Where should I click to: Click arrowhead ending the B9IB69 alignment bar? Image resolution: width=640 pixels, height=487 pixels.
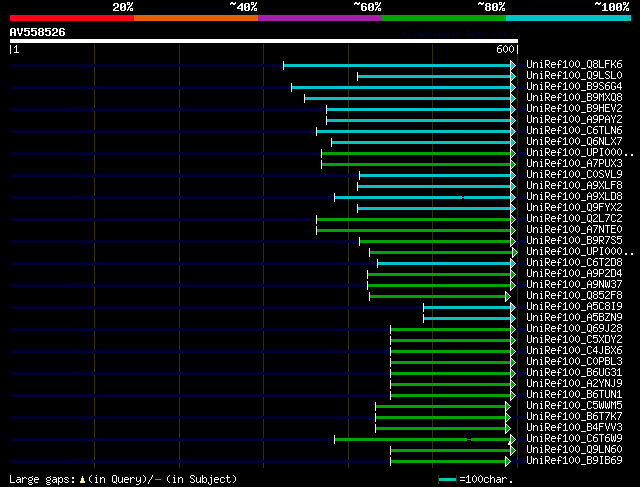point(508,462)
